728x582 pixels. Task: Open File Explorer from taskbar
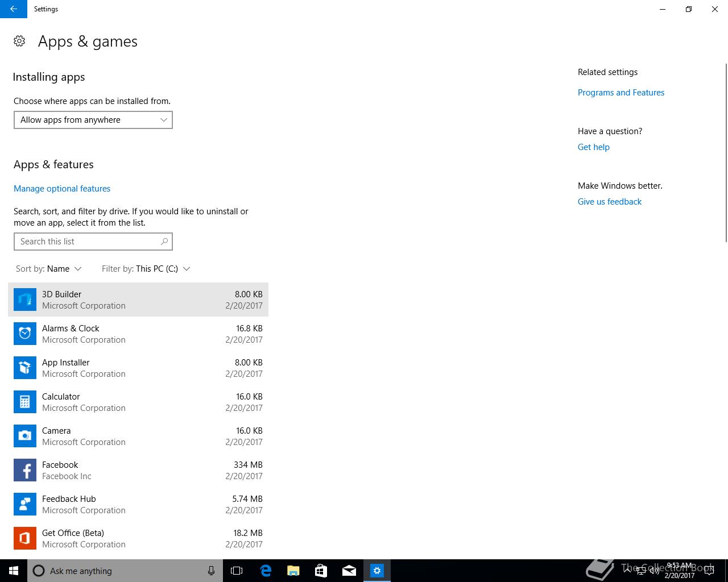293,571
